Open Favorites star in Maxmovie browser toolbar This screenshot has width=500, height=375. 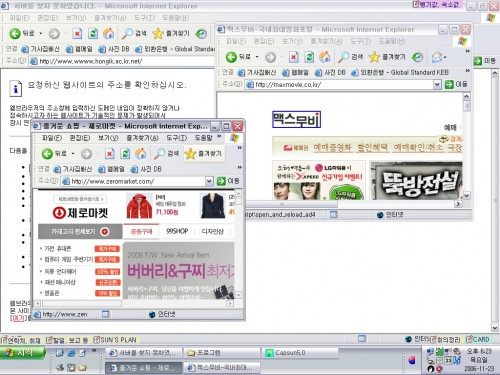pos(387,57)
